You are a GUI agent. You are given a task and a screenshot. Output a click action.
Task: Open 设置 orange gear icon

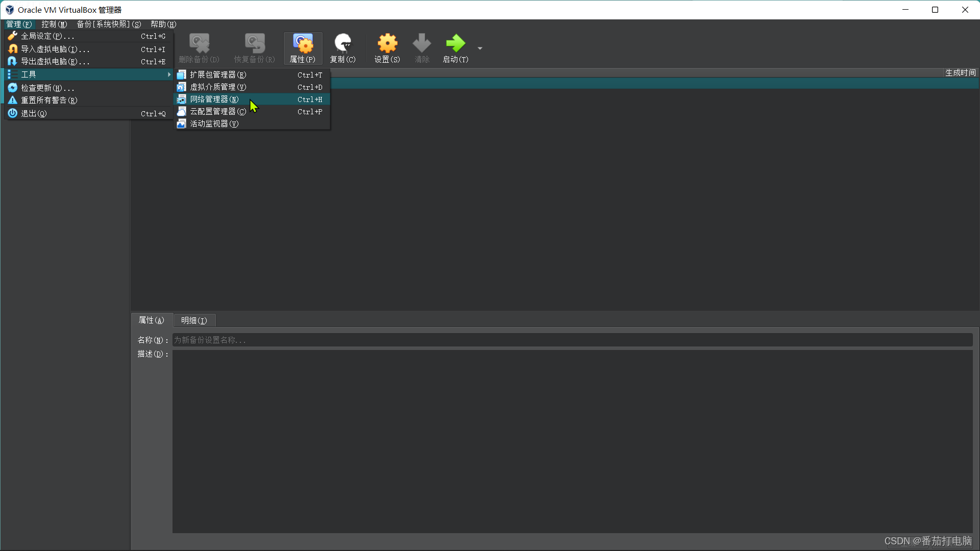point(387,43)
